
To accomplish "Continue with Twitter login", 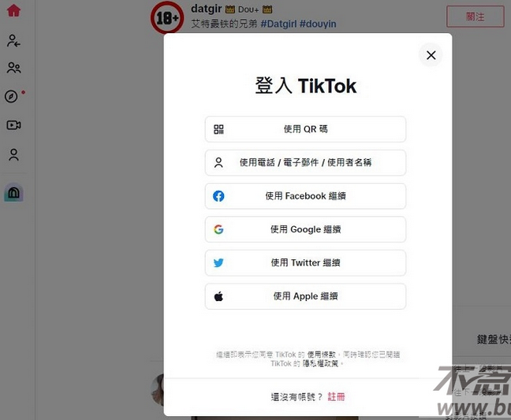I will (x=305, y=262).
